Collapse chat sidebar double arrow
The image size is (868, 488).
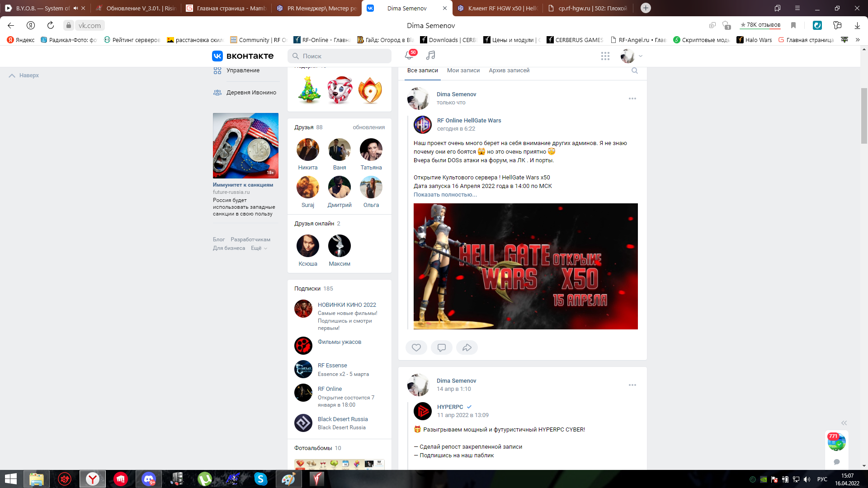tap(844, 423)
